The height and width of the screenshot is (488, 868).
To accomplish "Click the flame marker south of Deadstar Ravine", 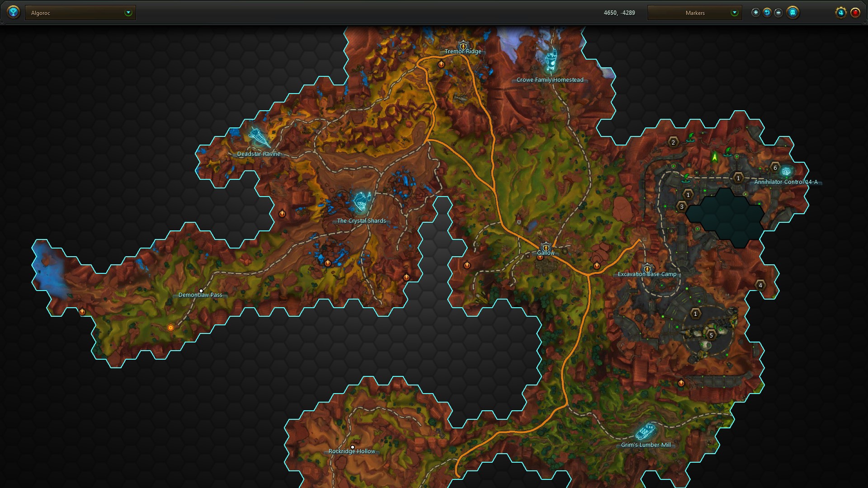I will [x=282, y=214].
